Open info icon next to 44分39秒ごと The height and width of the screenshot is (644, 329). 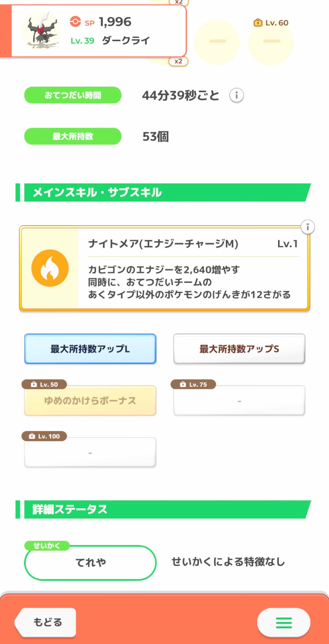(x=236, y=96)
